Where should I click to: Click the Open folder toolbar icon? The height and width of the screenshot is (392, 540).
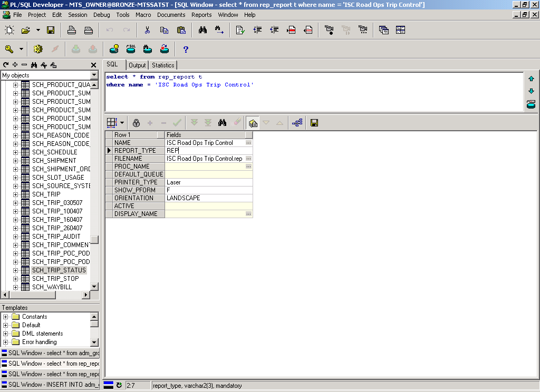(x=26, y=30)
